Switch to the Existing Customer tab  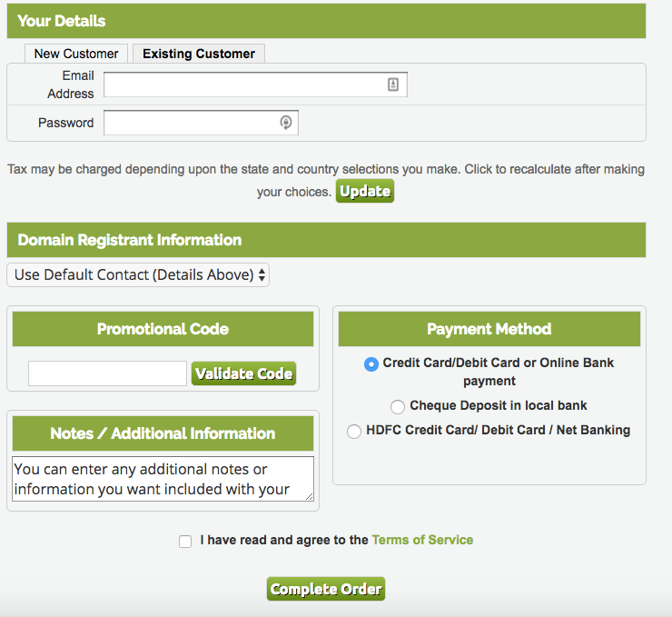(199, 54)
